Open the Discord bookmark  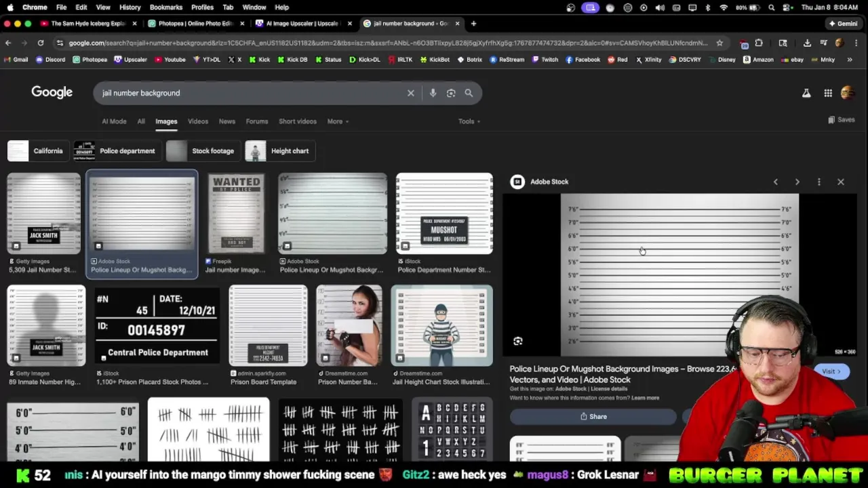tap(50, 60)
